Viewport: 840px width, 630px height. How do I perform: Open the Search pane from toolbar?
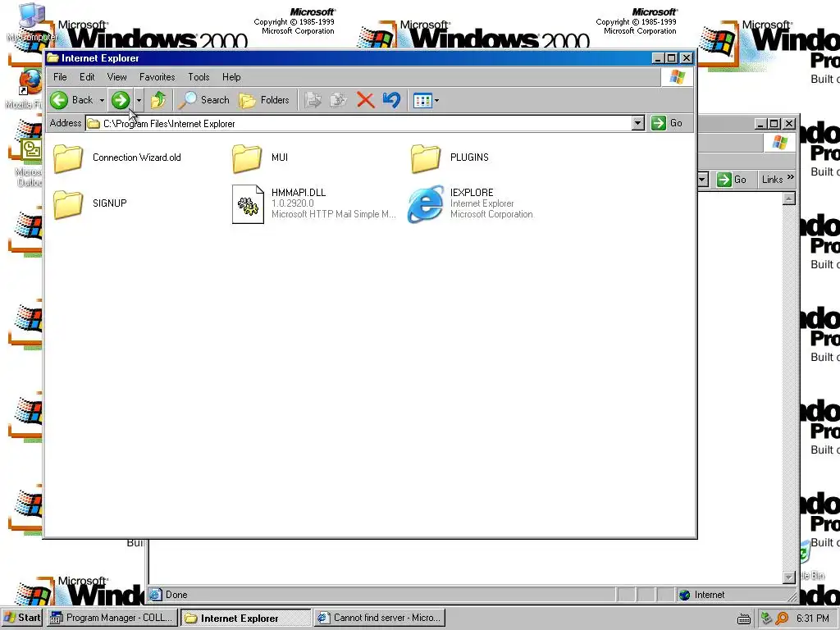[x=204, y=99]
